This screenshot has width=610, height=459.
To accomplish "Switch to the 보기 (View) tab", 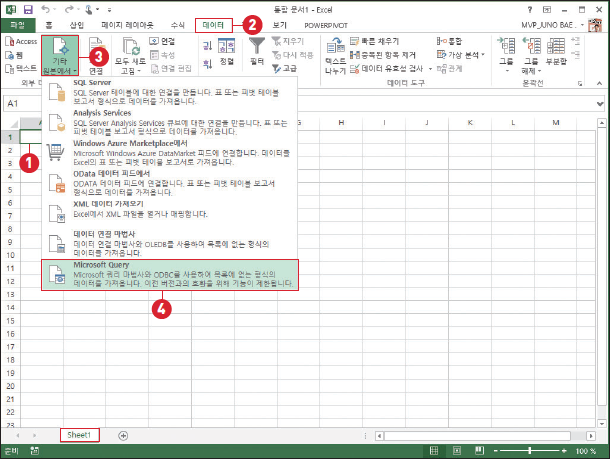I will (279, 25).
